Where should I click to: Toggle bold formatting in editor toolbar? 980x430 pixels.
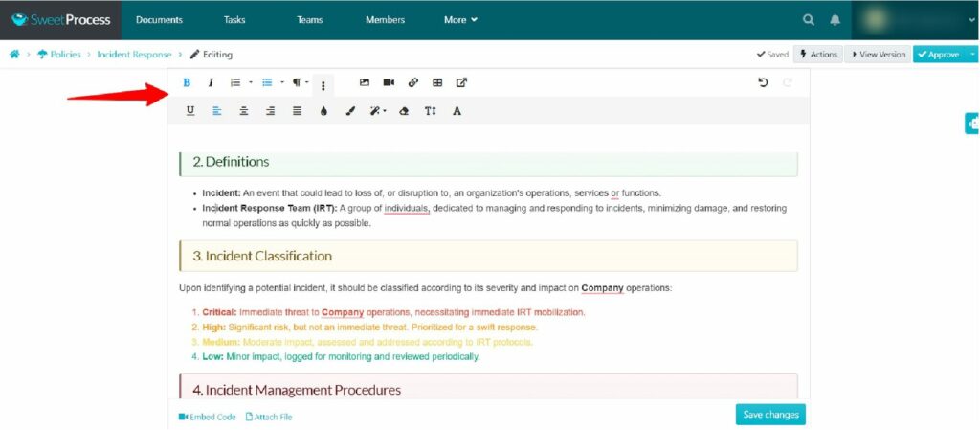[x=187, y=82]
